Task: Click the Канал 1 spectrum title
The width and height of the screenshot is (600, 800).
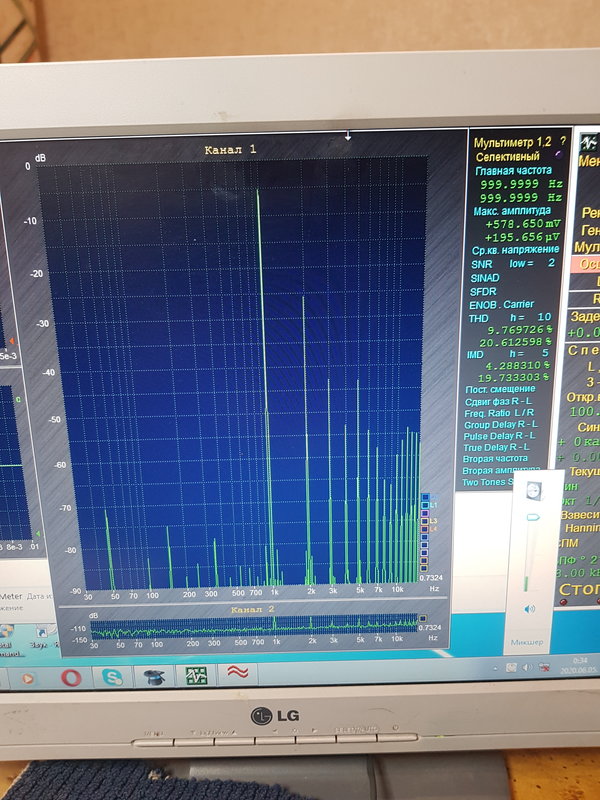Action: [230, 149]
